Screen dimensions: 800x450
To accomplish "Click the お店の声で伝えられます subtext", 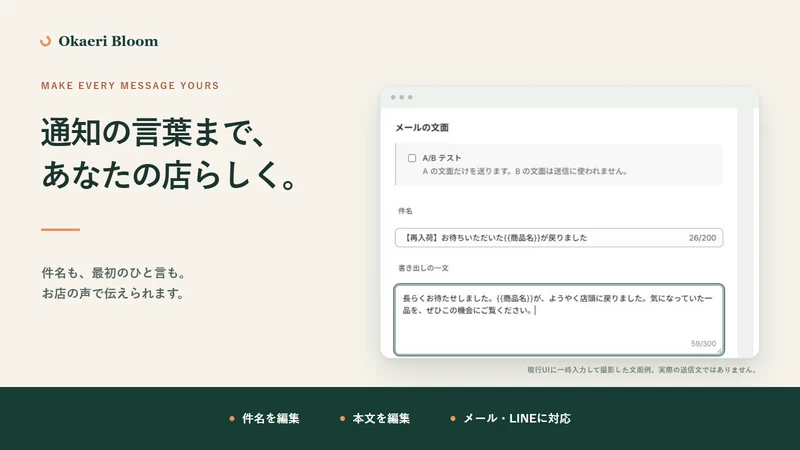I will pyautogui.click(x=112, y=294).
